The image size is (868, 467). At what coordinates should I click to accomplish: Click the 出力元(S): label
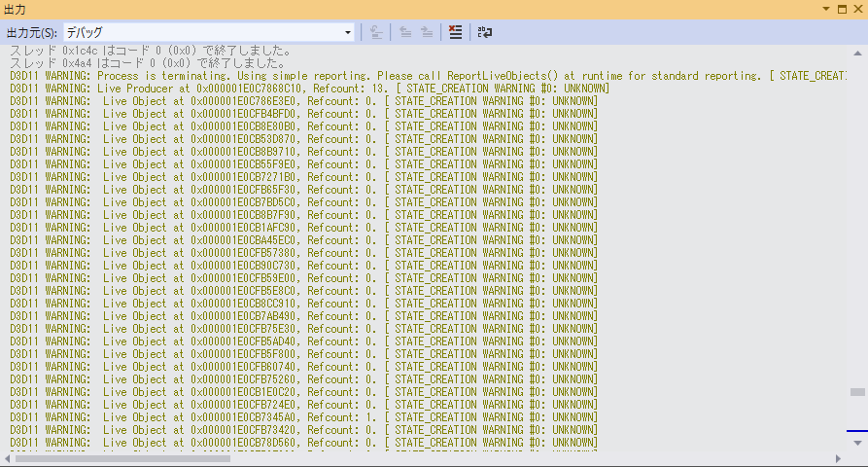(x=31, y=33)
